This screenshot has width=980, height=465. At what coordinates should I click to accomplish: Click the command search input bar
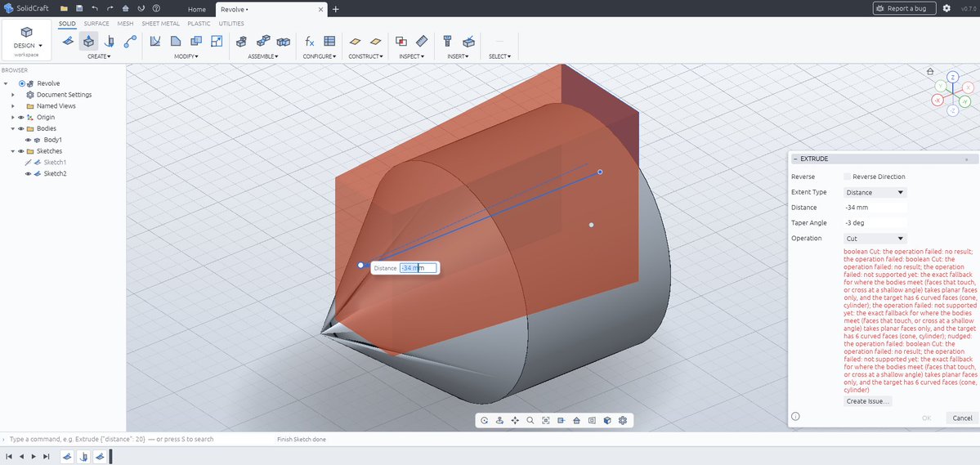coord(137,440)
